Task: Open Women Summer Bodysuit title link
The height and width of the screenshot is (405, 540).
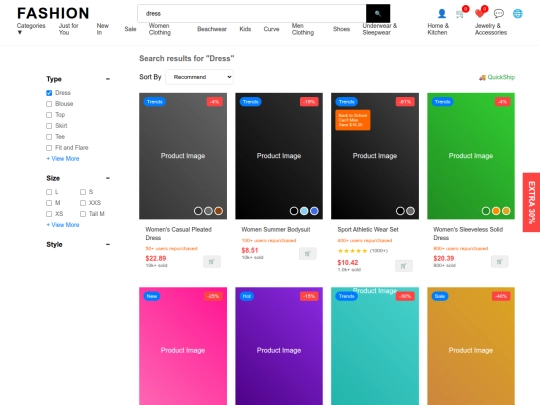Action: tap(276, 230)
